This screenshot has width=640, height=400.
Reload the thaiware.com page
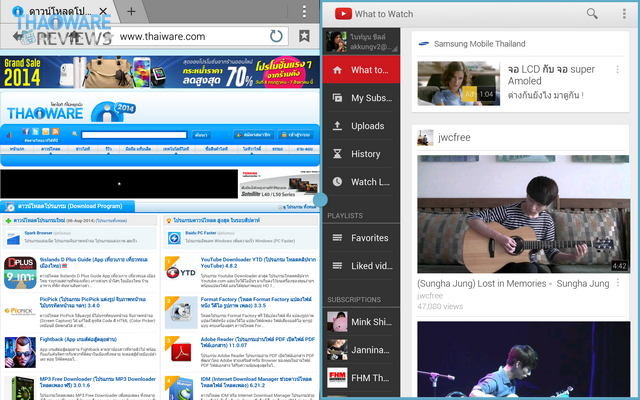[x=276, y=36]
